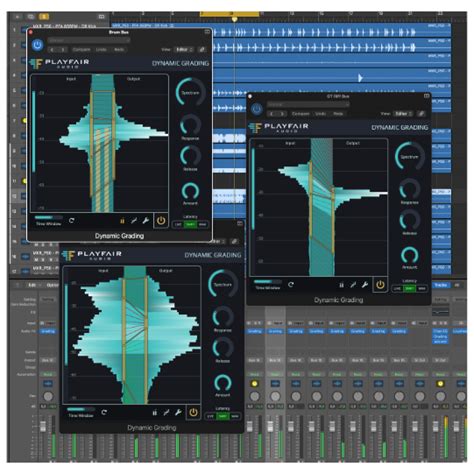Click the Amount knob in Drum Bus plugin
The image size is (474, 474).
[190, 191]
